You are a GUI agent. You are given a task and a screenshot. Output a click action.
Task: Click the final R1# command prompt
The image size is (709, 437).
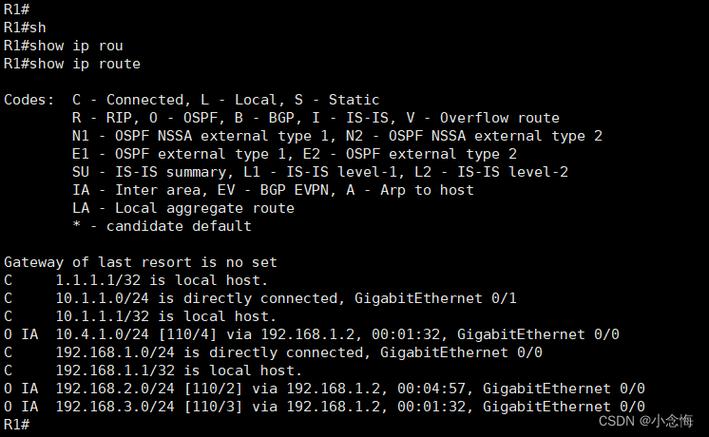(x=17, y=425)
